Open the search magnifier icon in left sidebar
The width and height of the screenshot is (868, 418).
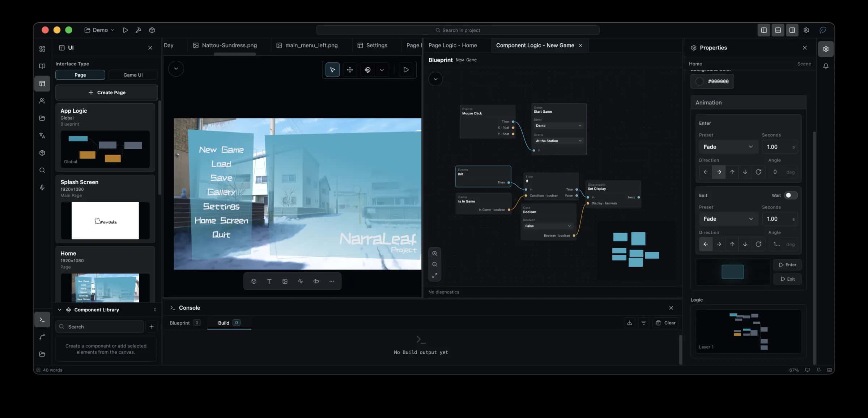42,170
